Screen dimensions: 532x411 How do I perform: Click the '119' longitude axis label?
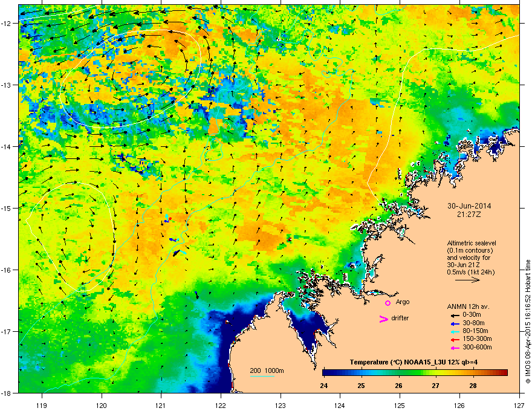(x=42, y=405)
